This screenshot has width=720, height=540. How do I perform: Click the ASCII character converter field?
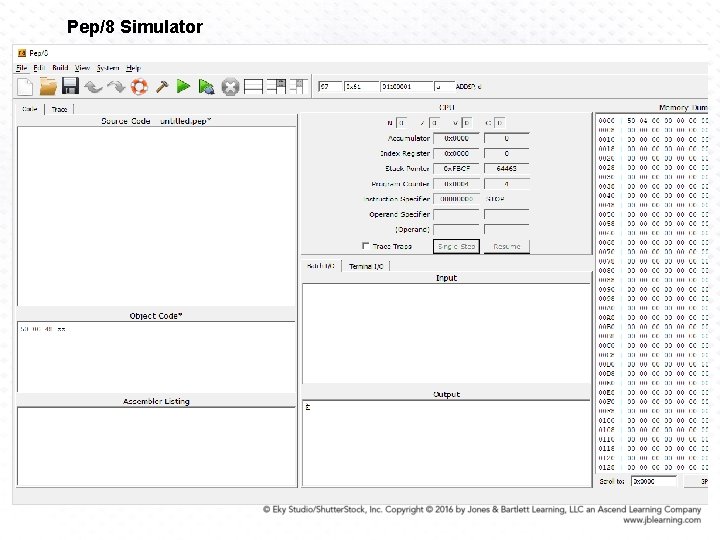[444, 86]
